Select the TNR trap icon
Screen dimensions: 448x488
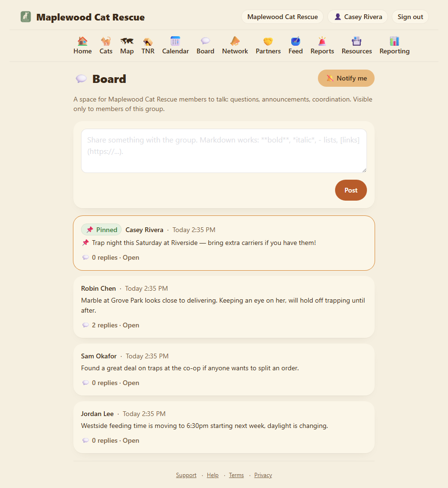(148, 41)
